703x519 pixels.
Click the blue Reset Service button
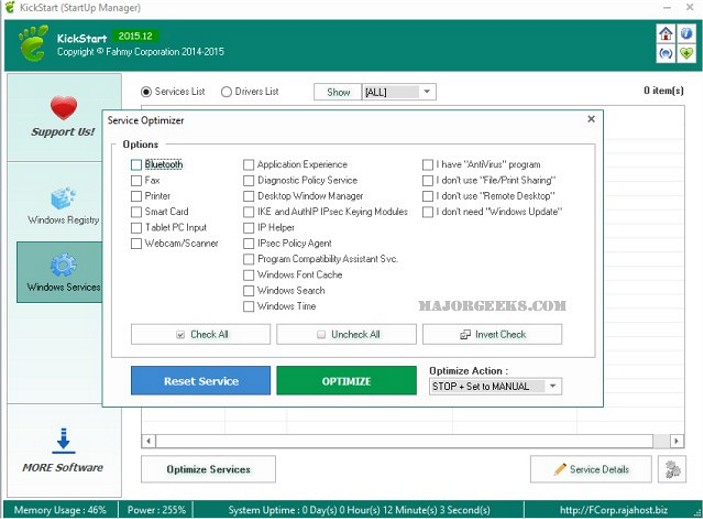(201, 381)
